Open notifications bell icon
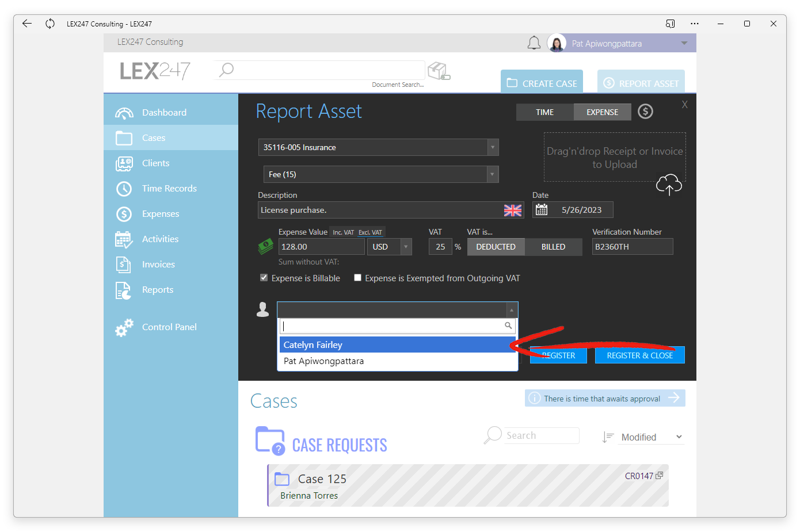The image size is (800, 532). click(x=534, y=43)
